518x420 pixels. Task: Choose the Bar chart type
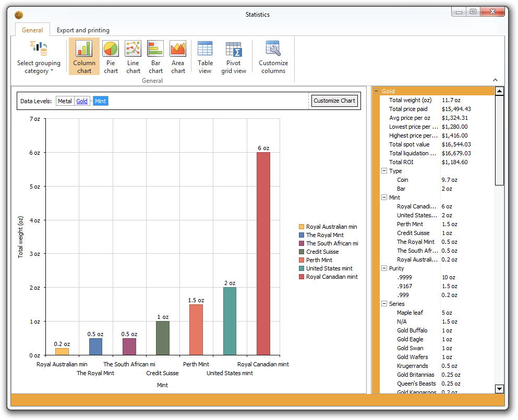pos(155,56)
